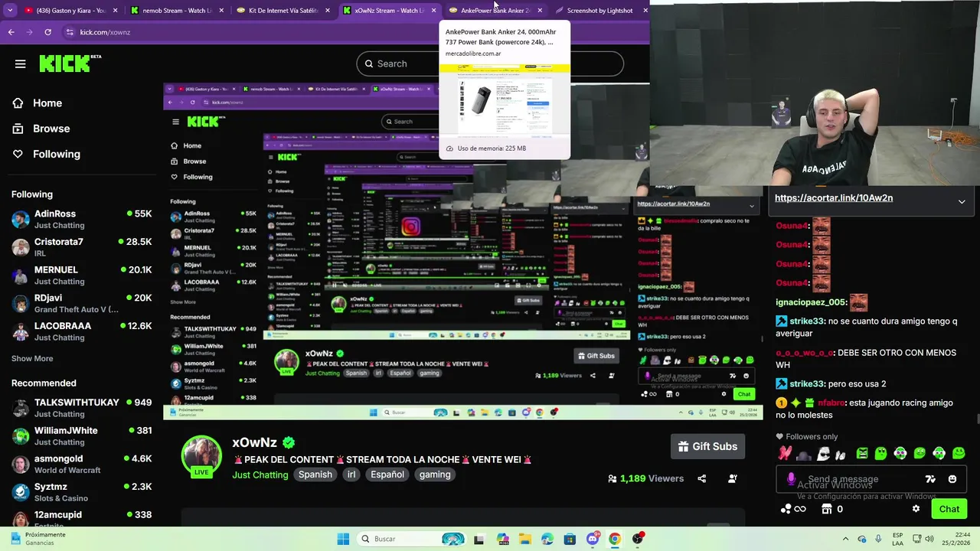980x551 pixels.
Task: Open the pinned acortar.link URL
Action: pyautogui.click(x=834, y=197)
